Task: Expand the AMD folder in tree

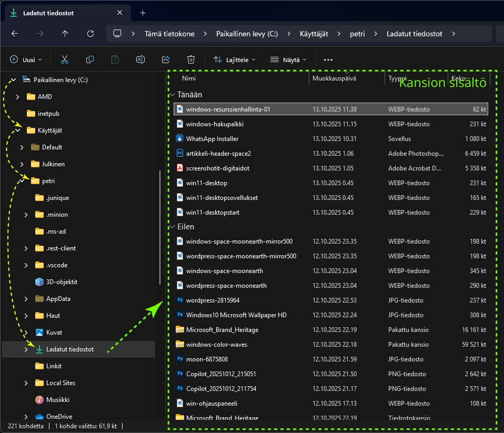Action: (18, 97)
